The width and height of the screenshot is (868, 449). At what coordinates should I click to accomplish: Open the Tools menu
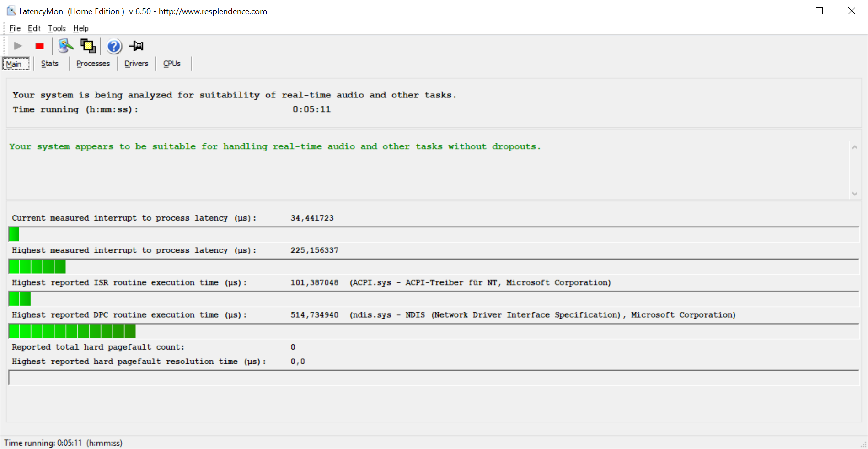pyautogui.click(x=57, y=28)
